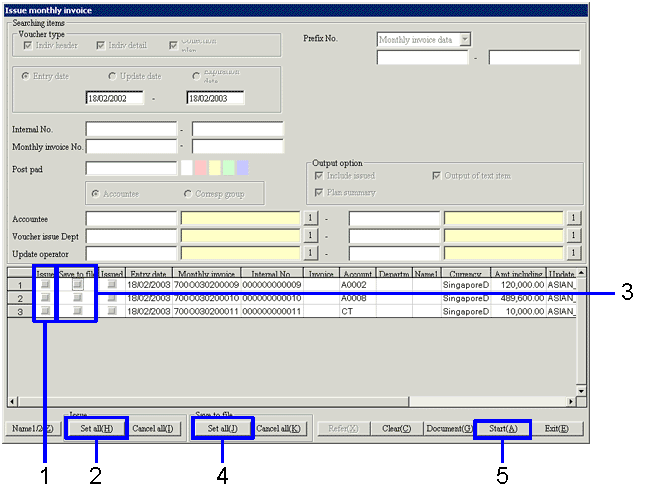
Task: Click the Currency column header
Action: pyautogui.click(x=466, y=274)
